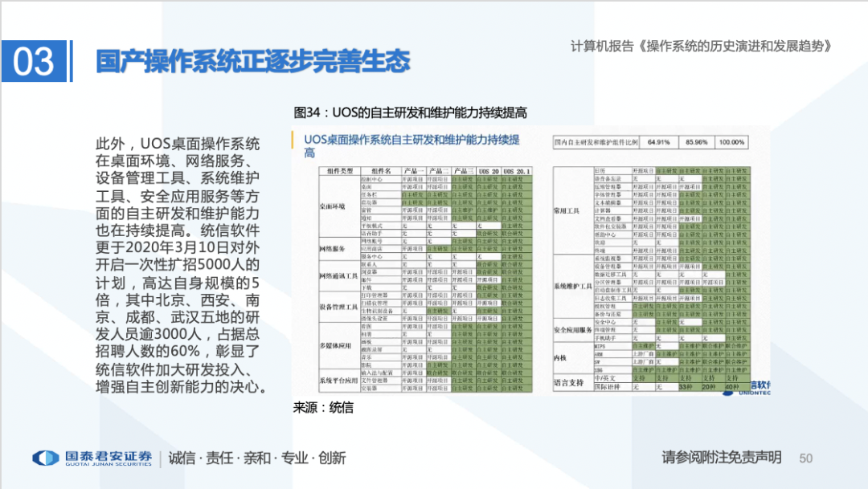This screenshot has width=868, height=489.
Task: Click the left paragraph beginning "此外，UOS桌面操作系统"
Action: [x=180, y=265]
